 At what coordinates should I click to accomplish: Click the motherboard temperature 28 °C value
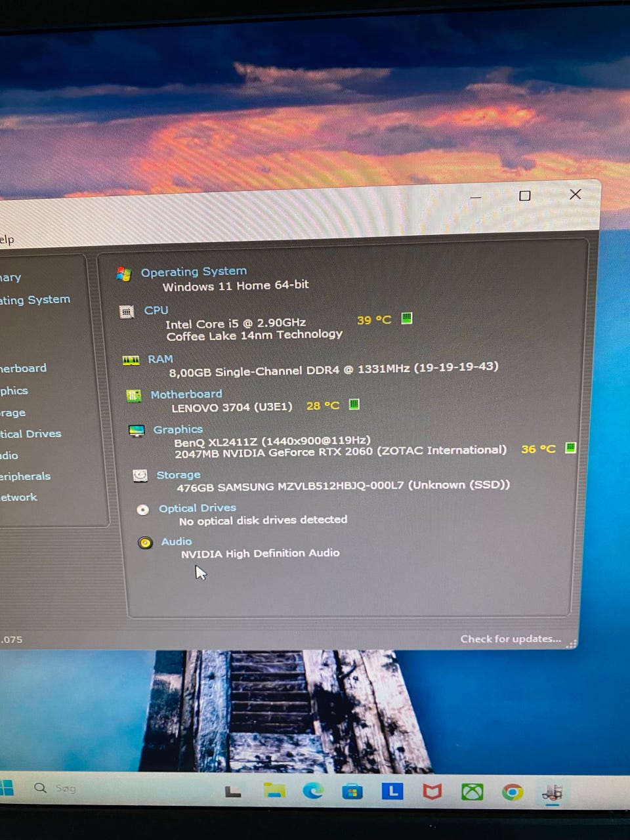click(323, 406)
